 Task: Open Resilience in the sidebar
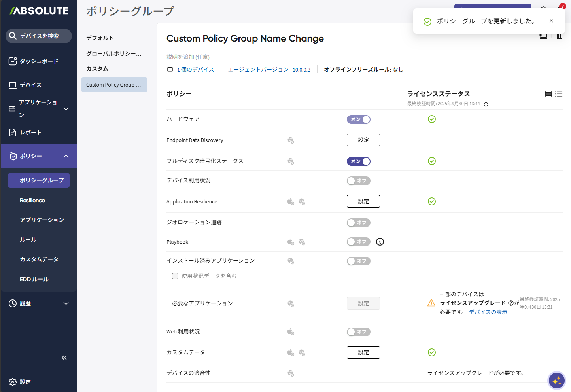tap(32, 200)
